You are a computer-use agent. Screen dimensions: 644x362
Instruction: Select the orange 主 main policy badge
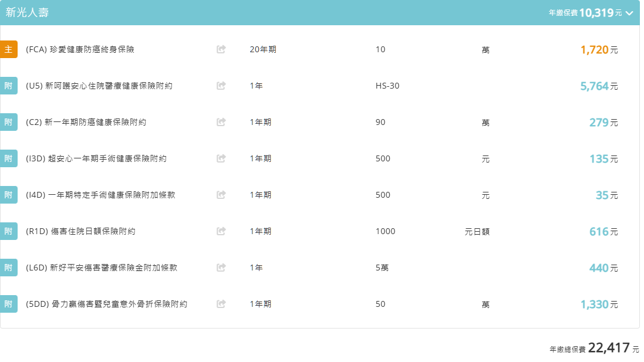point(8,49)
